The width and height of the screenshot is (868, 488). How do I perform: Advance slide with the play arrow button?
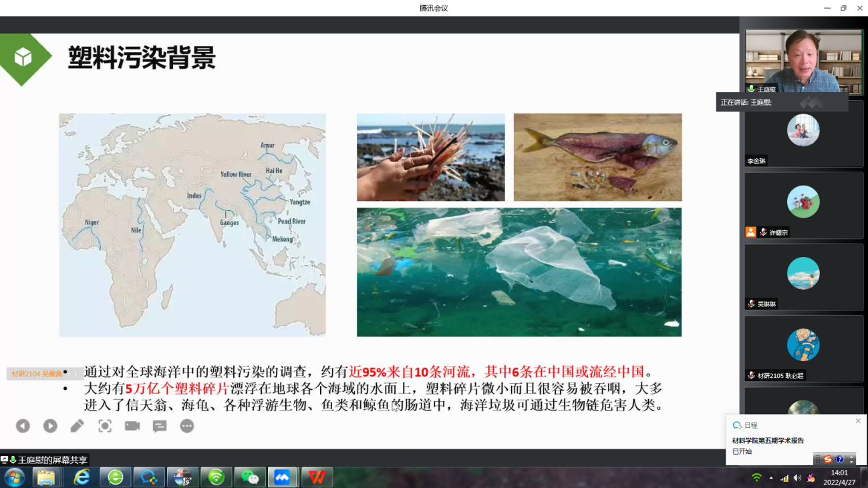click(x=50, y=426)
